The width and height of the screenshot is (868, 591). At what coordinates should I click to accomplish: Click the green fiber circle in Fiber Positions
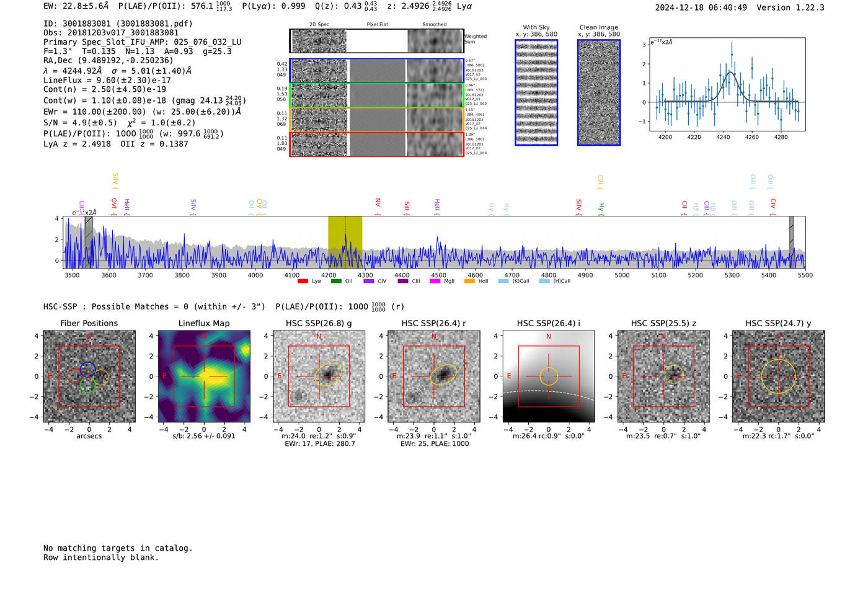pos(87,385)
